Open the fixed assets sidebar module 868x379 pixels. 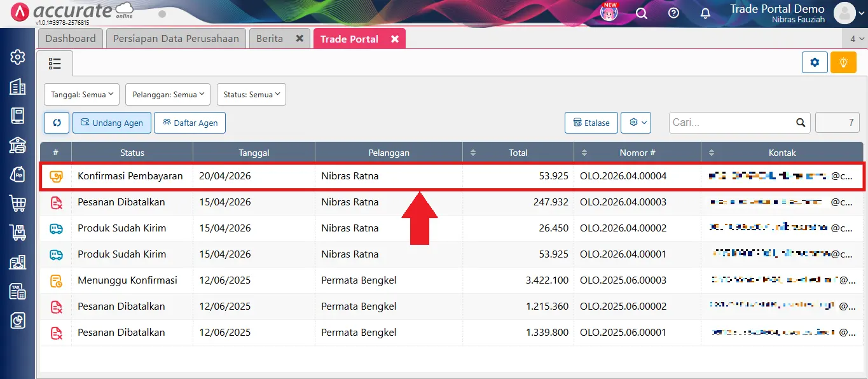pos(18,262)
